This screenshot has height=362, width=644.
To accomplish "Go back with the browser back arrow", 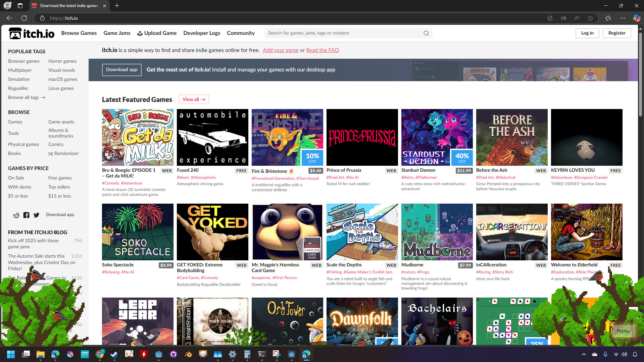I will (9, 18).
